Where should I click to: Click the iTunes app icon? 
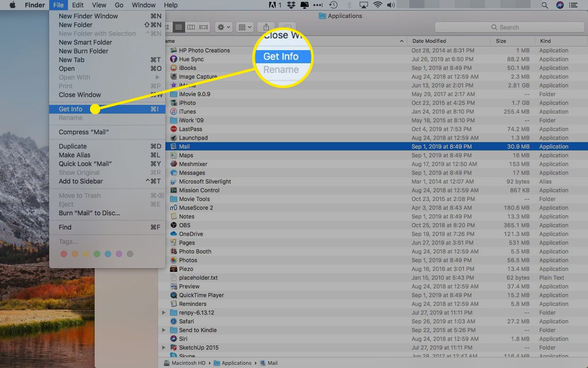(x=174, y=112)
